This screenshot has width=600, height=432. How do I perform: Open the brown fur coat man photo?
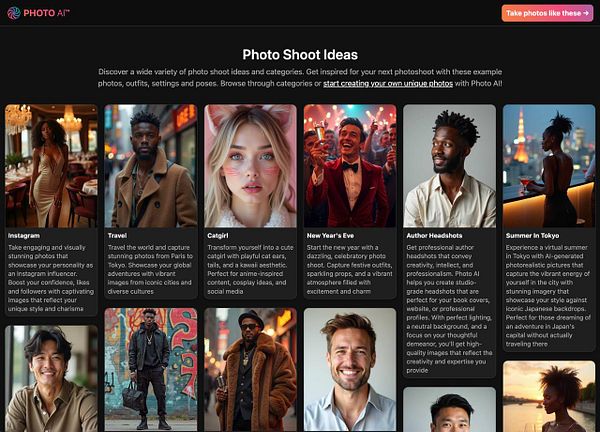tap(250, 370)
